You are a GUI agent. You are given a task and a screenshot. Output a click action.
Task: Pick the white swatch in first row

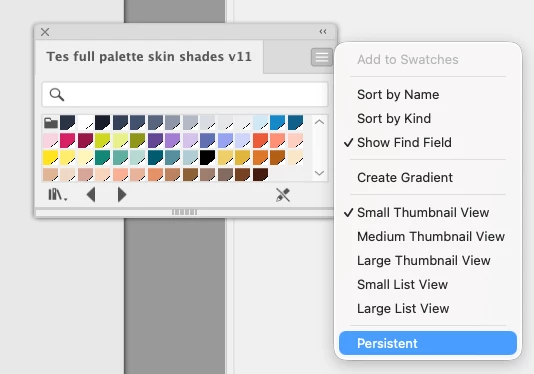(x=85, y=123)
